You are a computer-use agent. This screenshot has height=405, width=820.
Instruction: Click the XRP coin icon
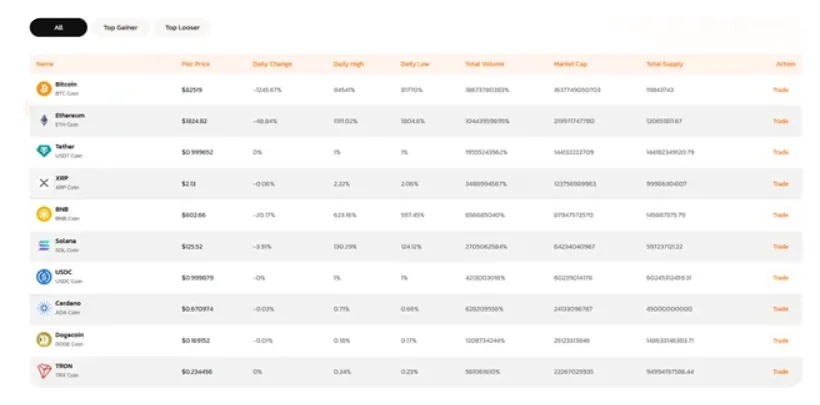43,182
